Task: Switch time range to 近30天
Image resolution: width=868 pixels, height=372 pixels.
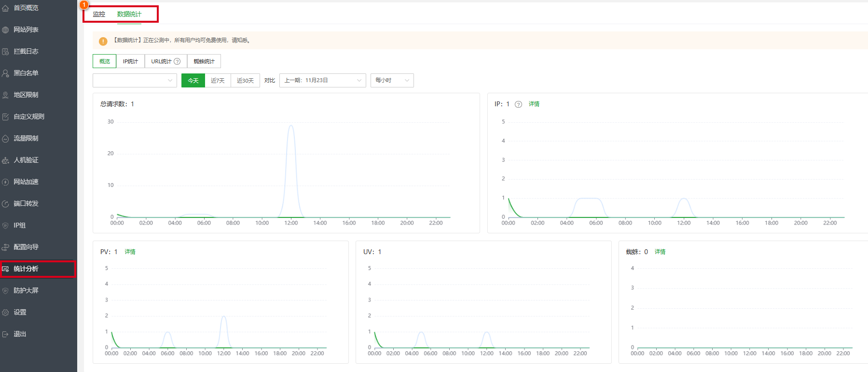Action: (245, 81)
